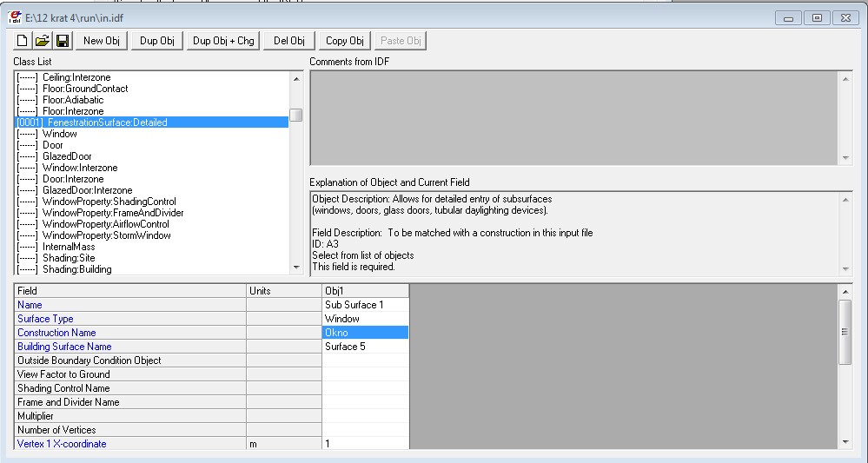Select Shading:Site in the Class List
This screenshot has height=463, width=868.
[x=151, y=258]
